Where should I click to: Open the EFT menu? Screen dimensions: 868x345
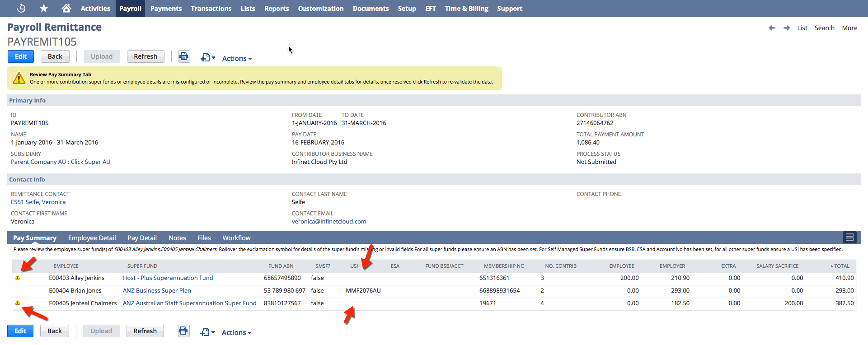(x=431, y=9)
